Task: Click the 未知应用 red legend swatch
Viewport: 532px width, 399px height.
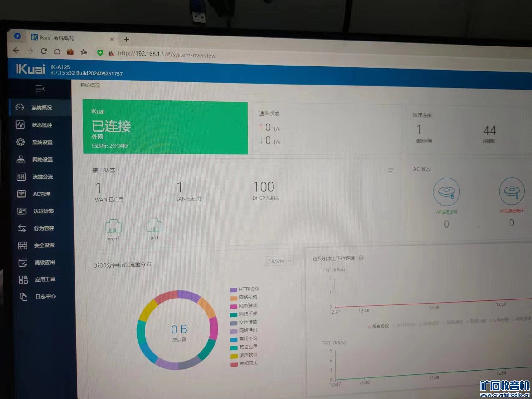Action: point(234,364)
